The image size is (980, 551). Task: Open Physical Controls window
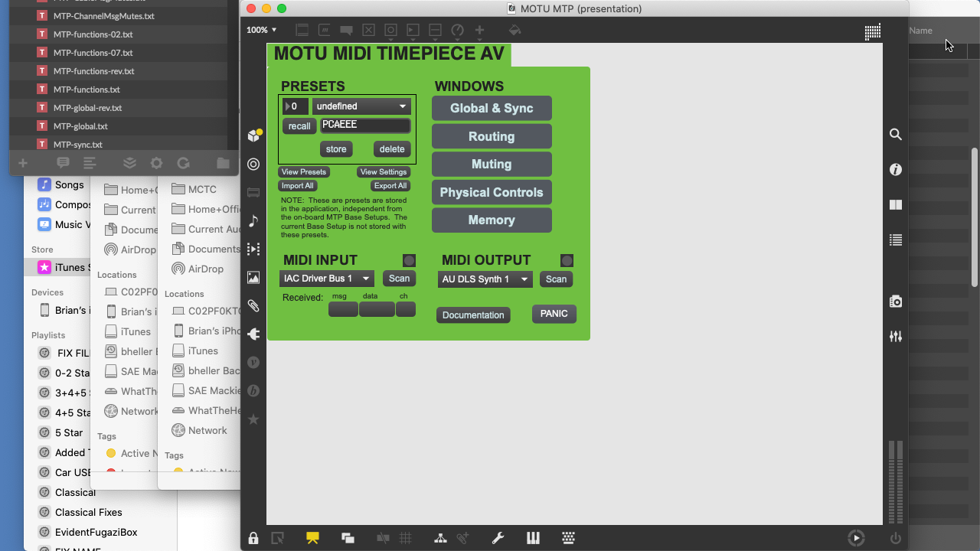click(x=492, y=192)
